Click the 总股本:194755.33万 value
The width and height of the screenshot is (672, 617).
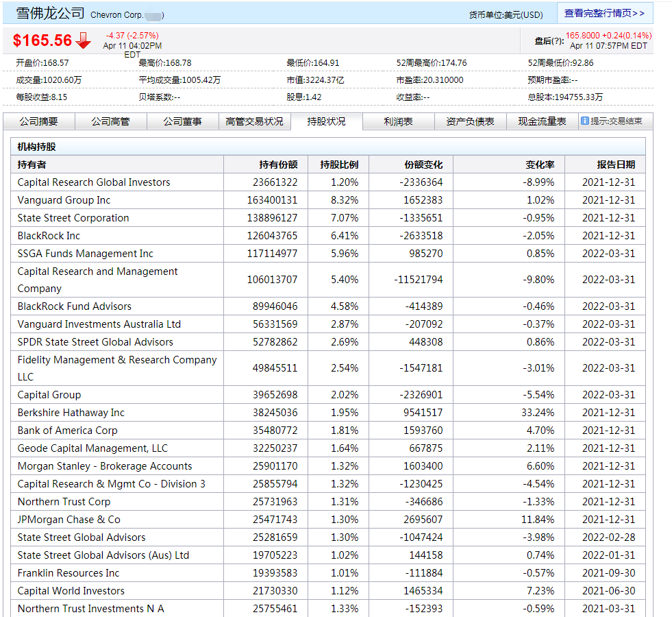(x=565, y=97)
